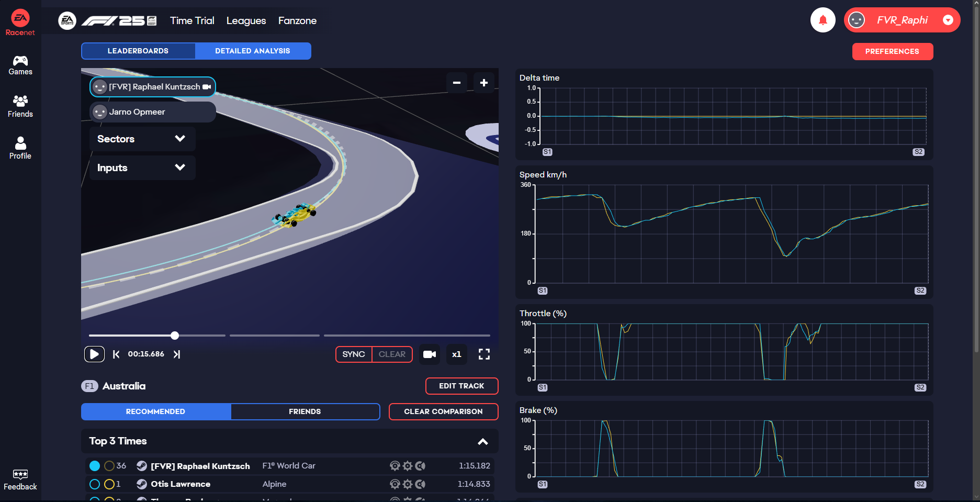
Task: Select [FVR] Raphael Kuntzsch camera driver chip
Action: point(153,87)
